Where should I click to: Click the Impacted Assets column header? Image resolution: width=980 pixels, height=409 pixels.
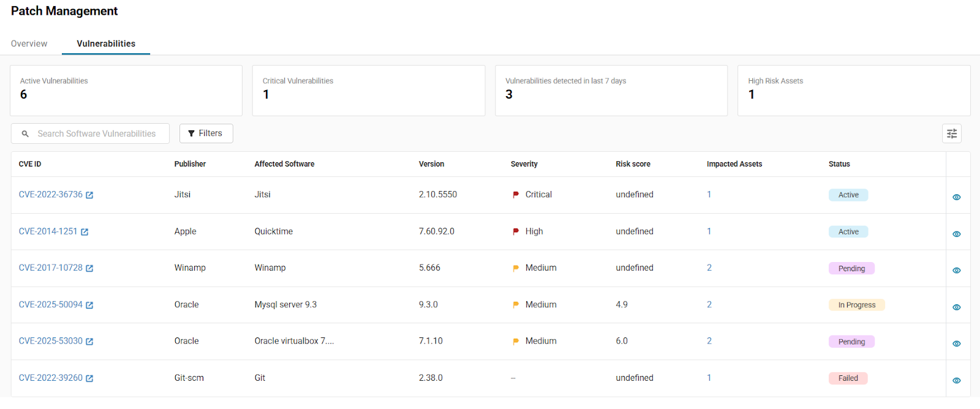coord(734,164)
